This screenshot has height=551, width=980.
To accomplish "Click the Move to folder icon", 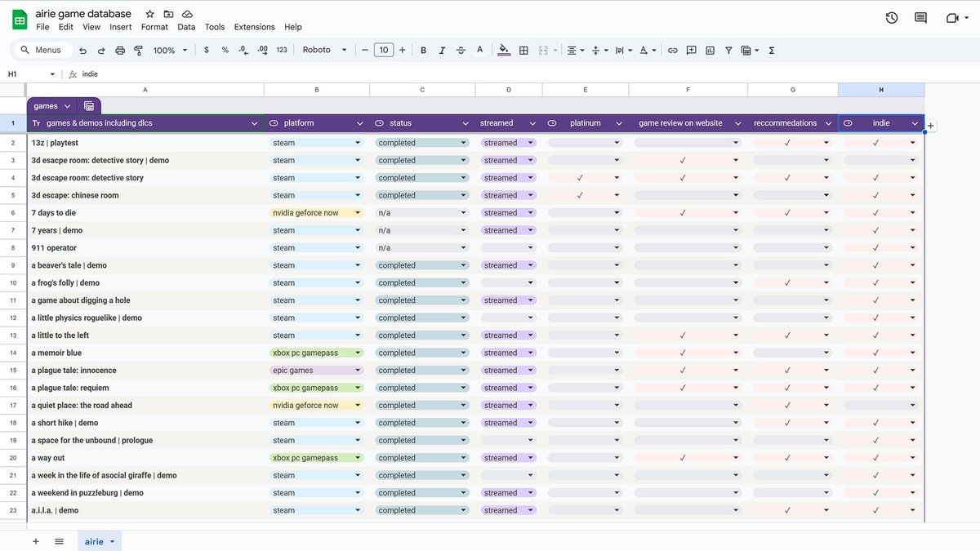I will point(168,14).
